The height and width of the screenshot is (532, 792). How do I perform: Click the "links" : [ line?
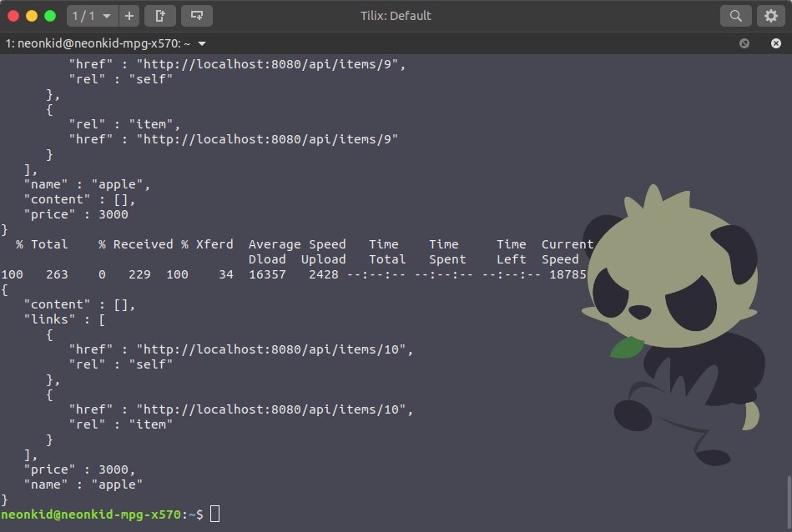(x=64, y=319)
